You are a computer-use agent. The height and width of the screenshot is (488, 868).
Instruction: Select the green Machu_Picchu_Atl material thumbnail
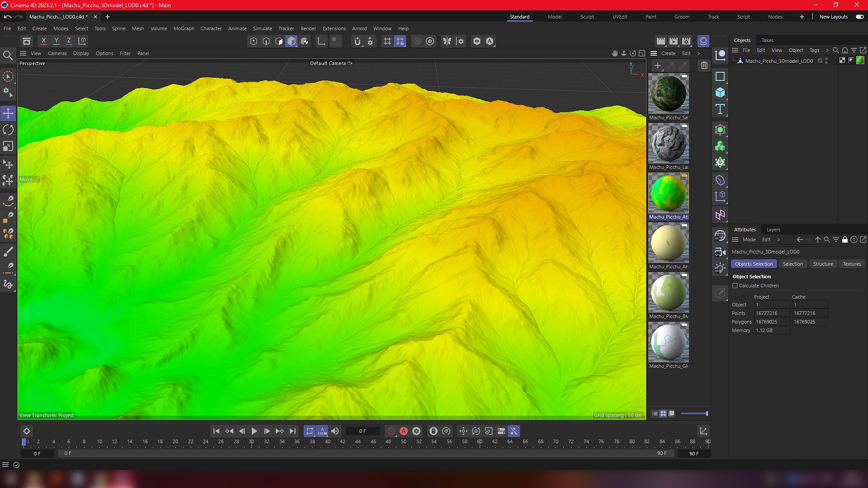[x=668, y=193]
